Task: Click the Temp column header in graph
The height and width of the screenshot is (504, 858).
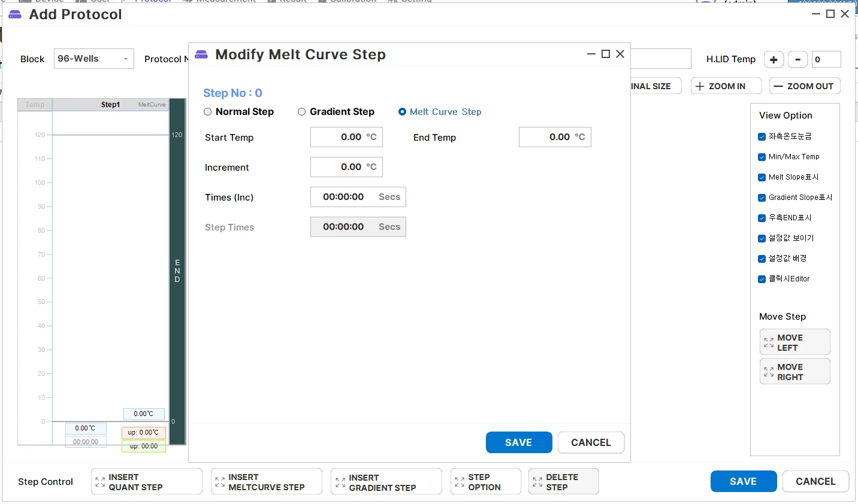Action: pos(35,105)
